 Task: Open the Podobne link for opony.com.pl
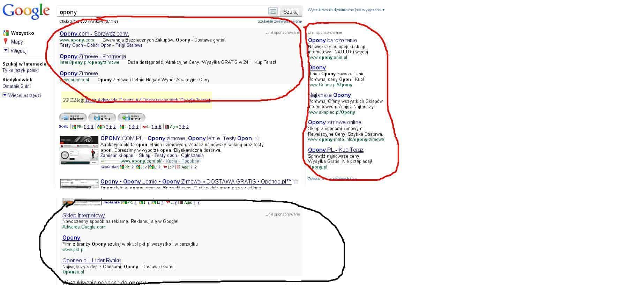(x=190, y=161)
